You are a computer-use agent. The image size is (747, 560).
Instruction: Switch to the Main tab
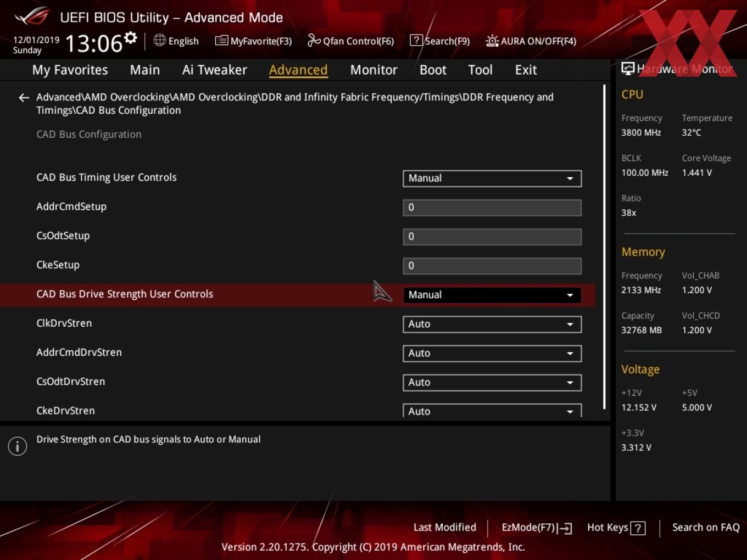(x=145, y=70)
